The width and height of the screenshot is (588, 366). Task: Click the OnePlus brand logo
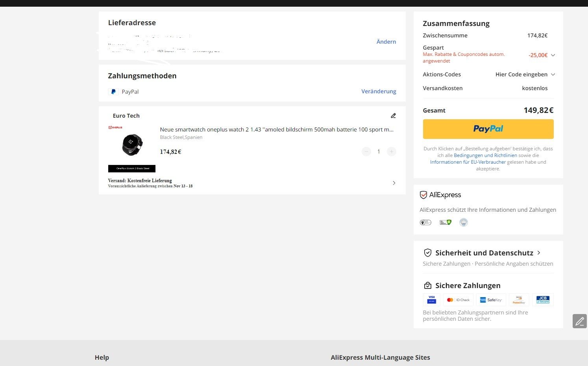tap(115, 128)
